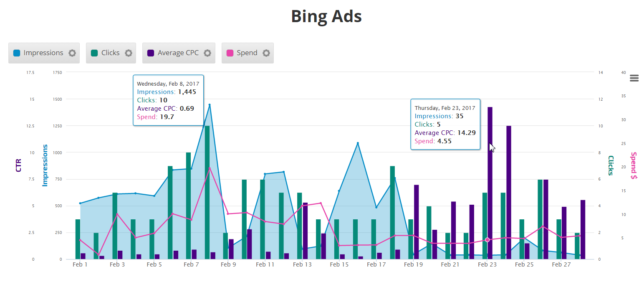Click the Impressions peak point on Feb 8
This screenshot has height=282, width=644.
point(210,105)
